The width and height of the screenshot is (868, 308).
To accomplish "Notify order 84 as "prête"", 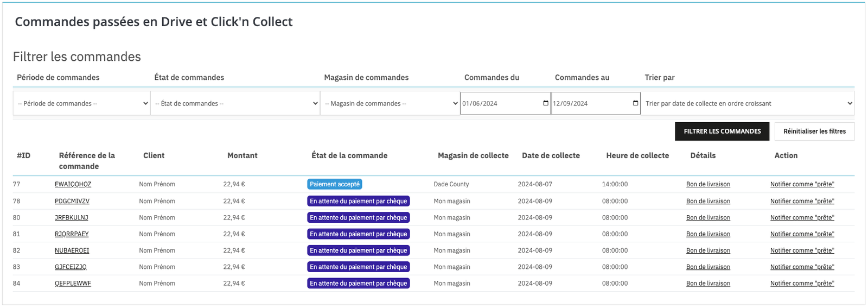I will (x=802, y=284).
